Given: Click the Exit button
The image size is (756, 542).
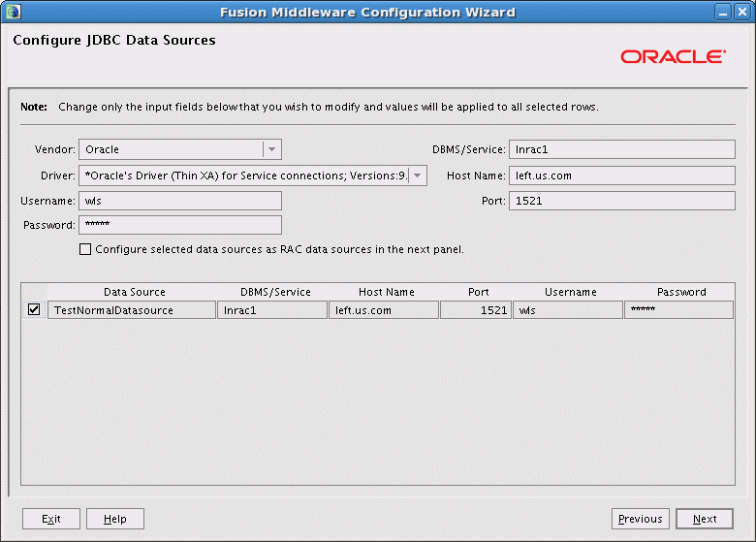Looking at the screenshot, I should tap(51, 519).
